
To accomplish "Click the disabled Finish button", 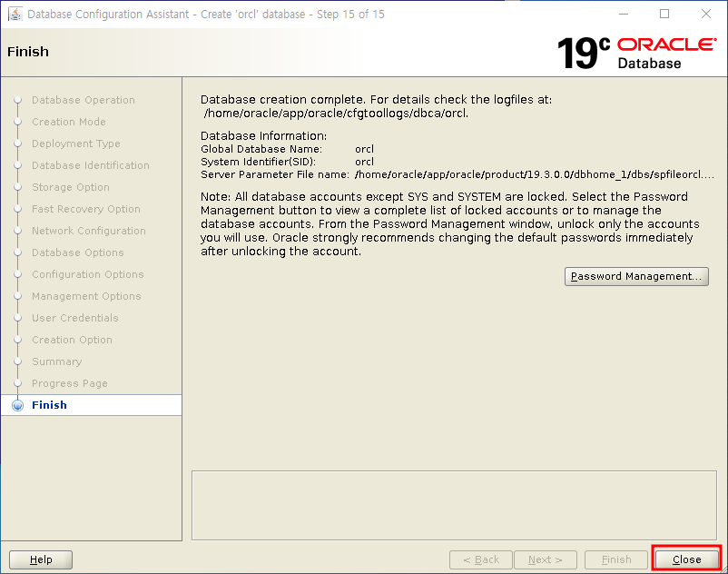I will click(616, 559).
